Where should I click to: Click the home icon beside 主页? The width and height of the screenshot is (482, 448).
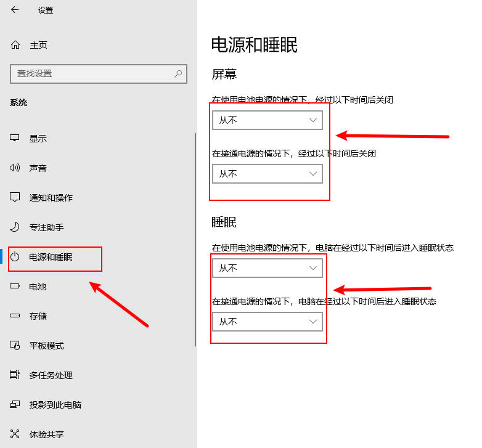(x=15, y=45)
